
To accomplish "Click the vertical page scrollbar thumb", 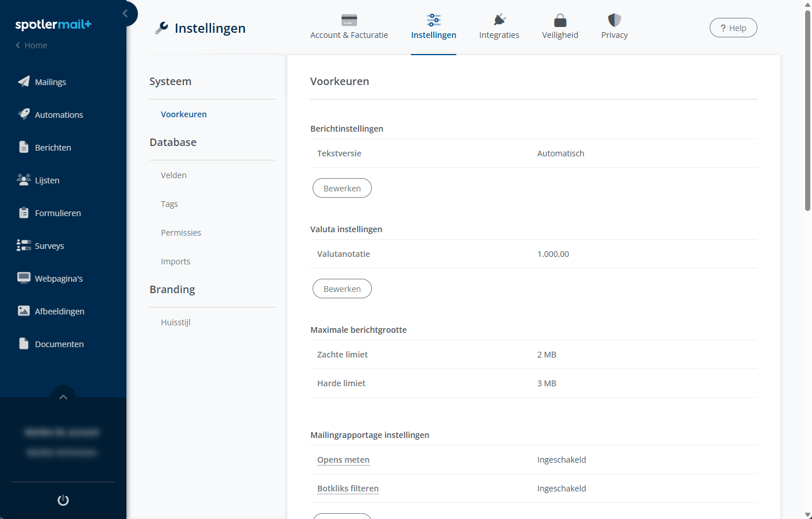I will [807, 110].
